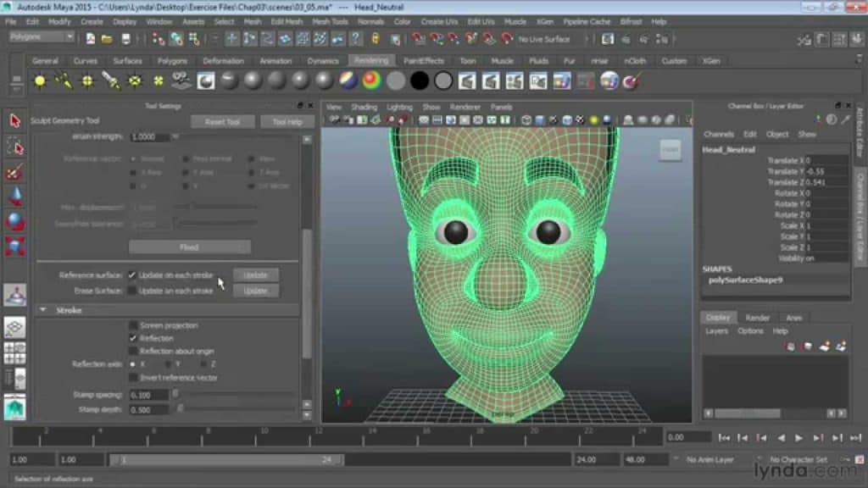This screenshot has height=488, width=868.
Task: Click the spot light shelf icon
Action: 111,81
